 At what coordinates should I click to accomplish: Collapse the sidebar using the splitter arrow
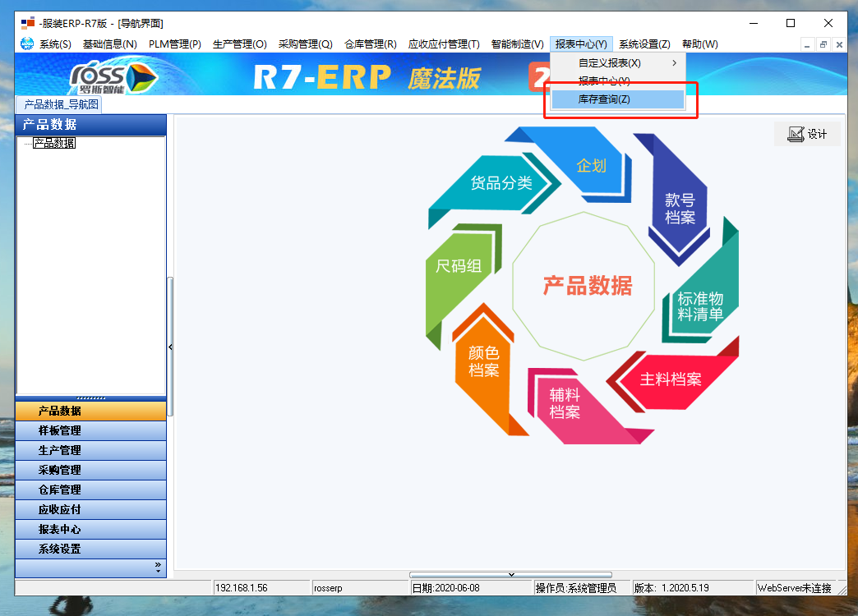pos(170,347)
